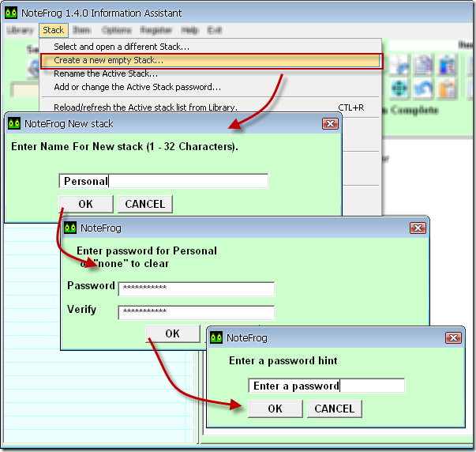Close the password hint dialog

[x=453, y=337]
